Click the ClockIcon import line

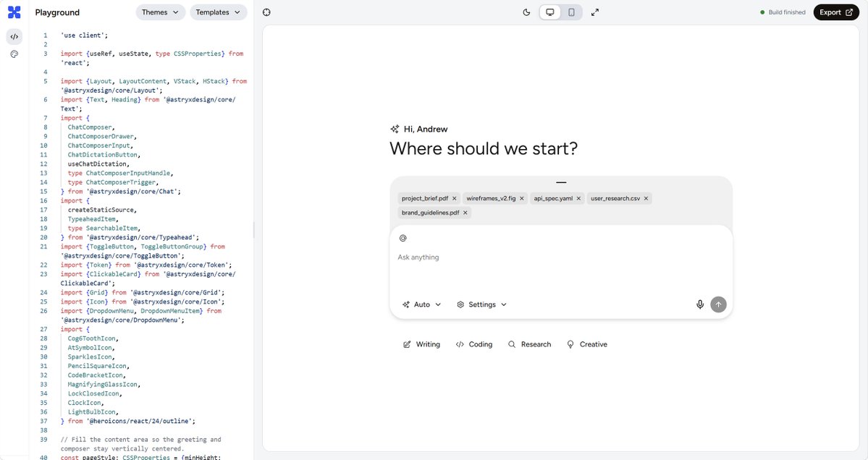85,403
